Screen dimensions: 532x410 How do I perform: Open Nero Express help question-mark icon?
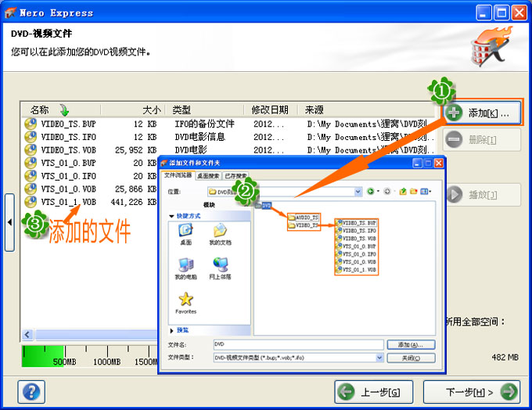tap(31, 392)
